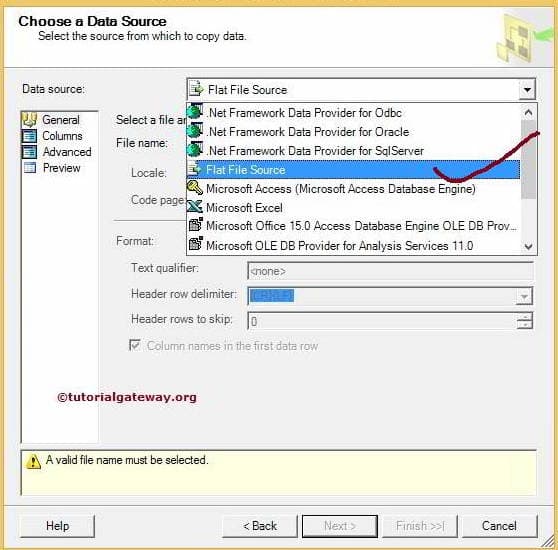Click the Help button
This screenshot has height=550, width=558.
[x=57, y=525]
